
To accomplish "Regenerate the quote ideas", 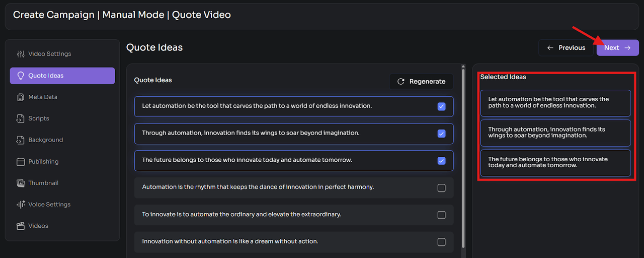I will [x=421, y=82].
